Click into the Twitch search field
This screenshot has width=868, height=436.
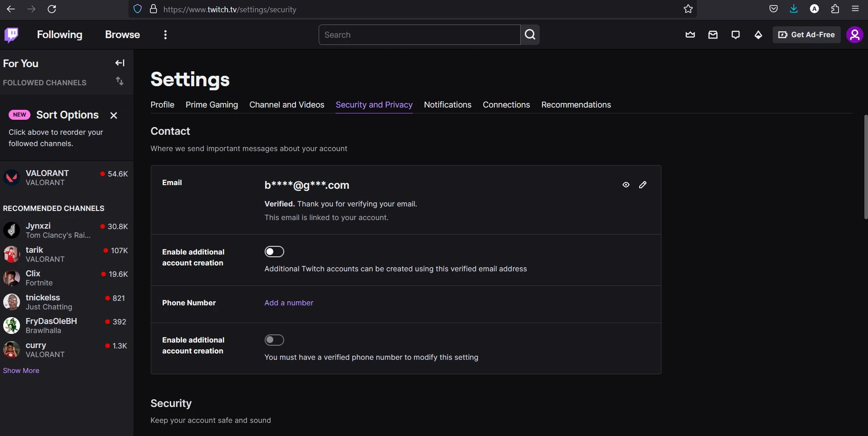(419, 35)
